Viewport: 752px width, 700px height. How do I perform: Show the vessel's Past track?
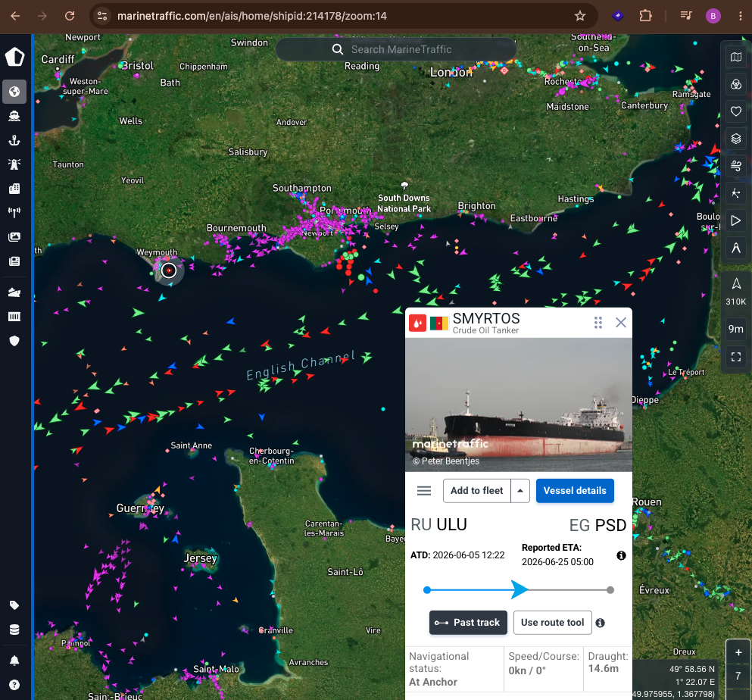coord(468,622)
